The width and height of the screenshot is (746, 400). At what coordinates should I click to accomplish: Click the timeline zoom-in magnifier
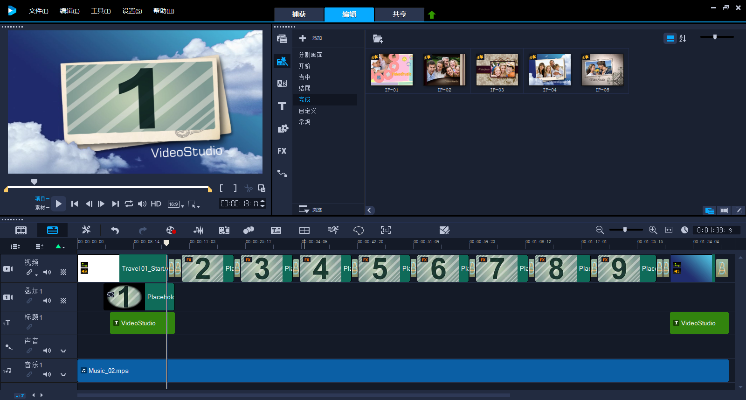[652, 230]
